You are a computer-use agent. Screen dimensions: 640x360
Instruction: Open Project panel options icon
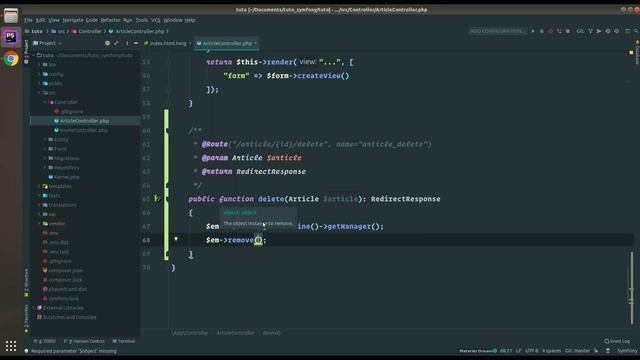[127, 43]
